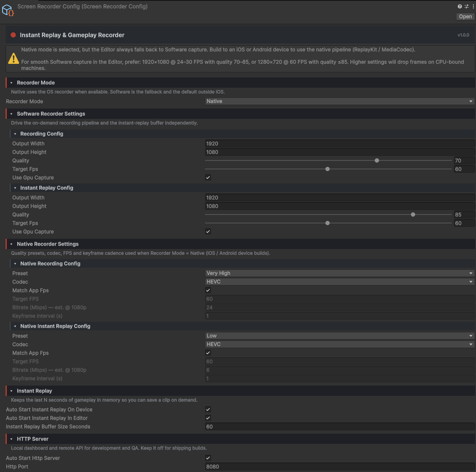Screen dimensions: 476x472
Task: Collapse the Native Instant Replay Config foldout
Action: 15,326
